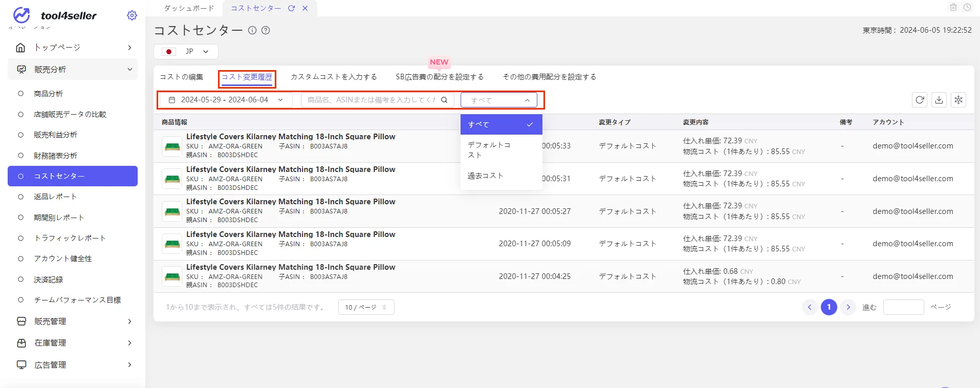
Task: Download the cost change history
Action: (x=939, y=100)
